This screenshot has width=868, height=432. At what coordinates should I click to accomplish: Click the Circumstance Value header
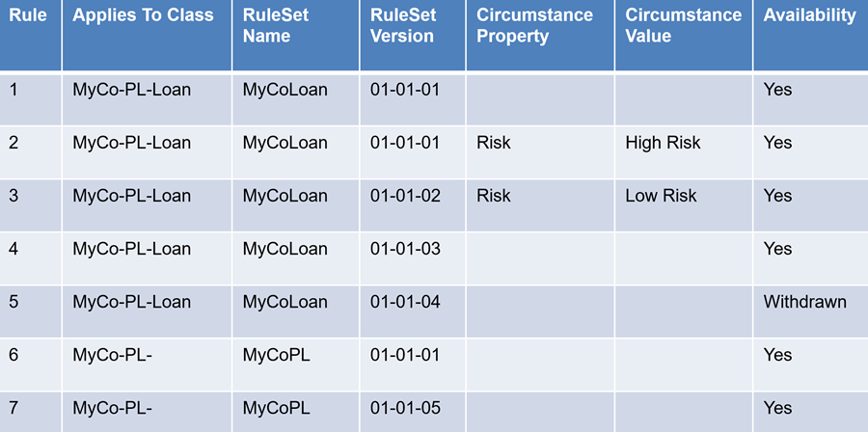[x=683, y=26]
